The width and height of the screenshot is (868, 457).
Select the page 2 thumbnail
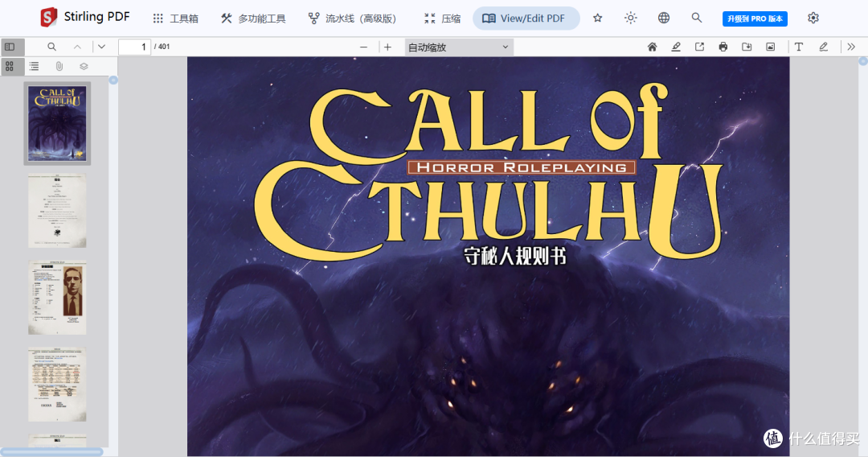tap(57, 211)
